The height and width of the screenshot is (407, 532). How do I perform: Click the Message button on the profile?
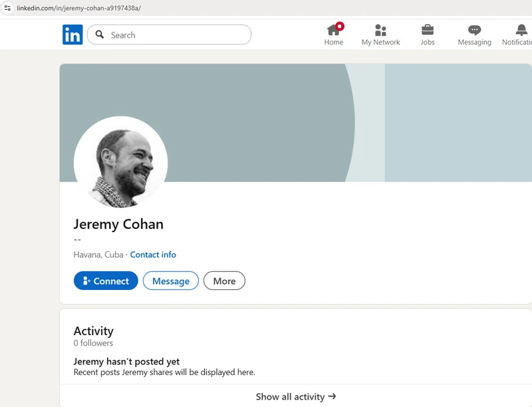[x=171, y=281]
